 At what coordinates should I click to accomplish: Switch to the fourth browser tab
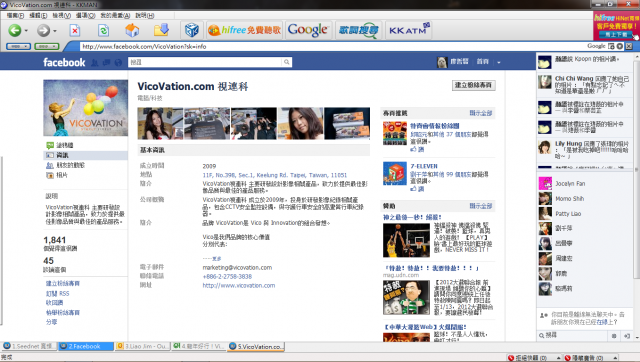tap(199, 346)
